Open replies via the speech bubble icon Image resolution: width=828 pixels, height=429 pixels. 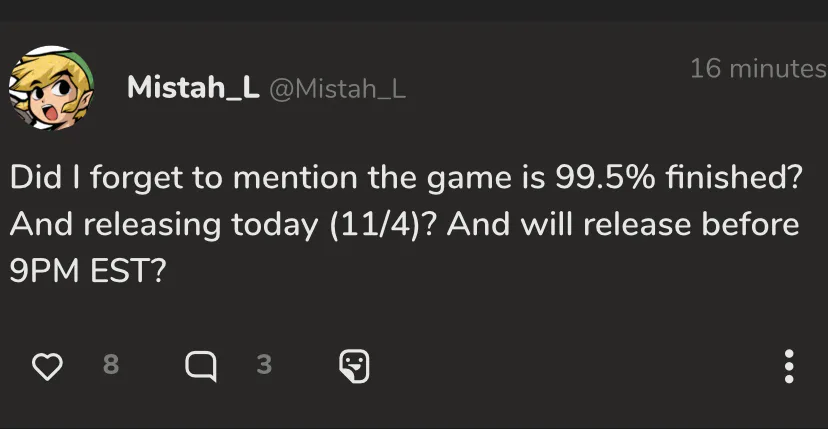[x=201, y=366]
